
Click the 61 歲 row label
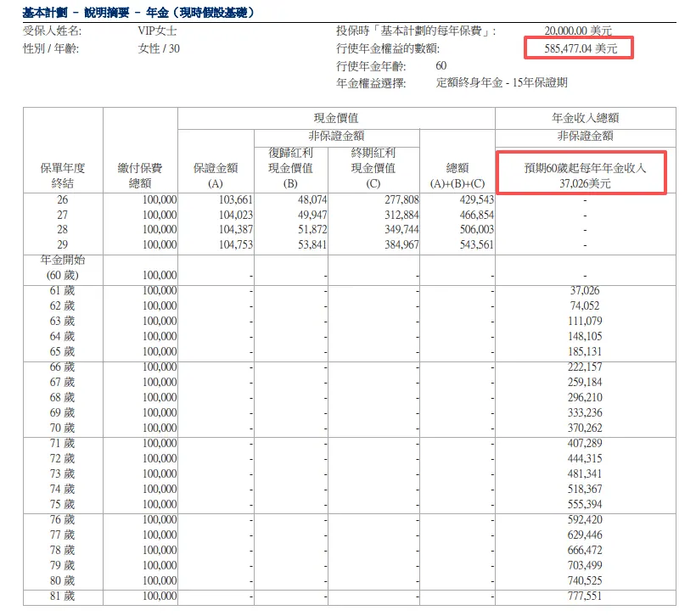pos(63,291)
